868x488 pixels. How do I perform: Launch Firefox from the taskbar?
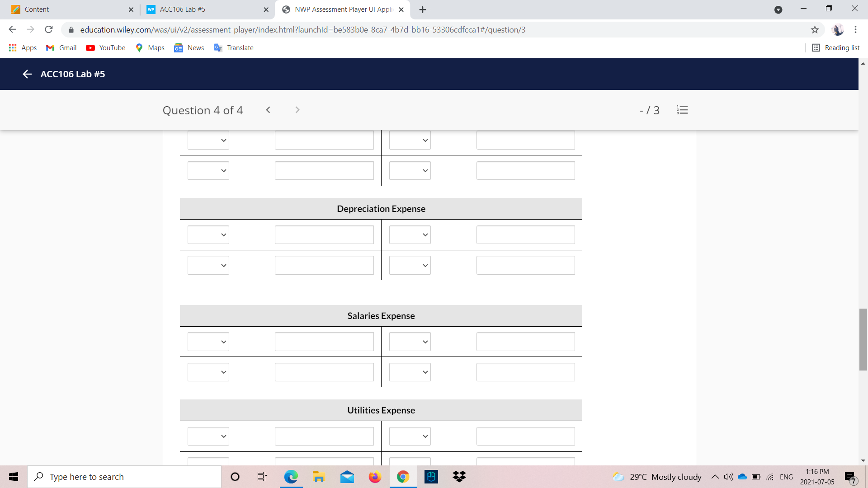click(375, 476)
